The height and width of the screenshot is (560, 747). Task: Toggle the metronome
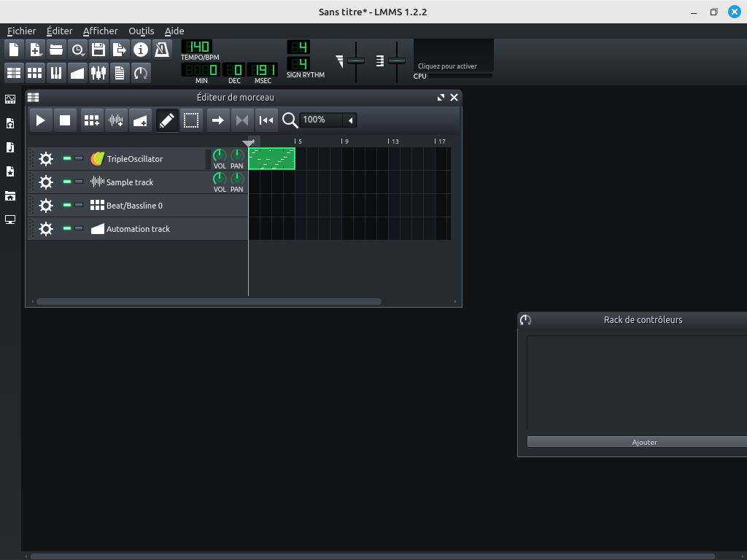[x=161, y=50]
